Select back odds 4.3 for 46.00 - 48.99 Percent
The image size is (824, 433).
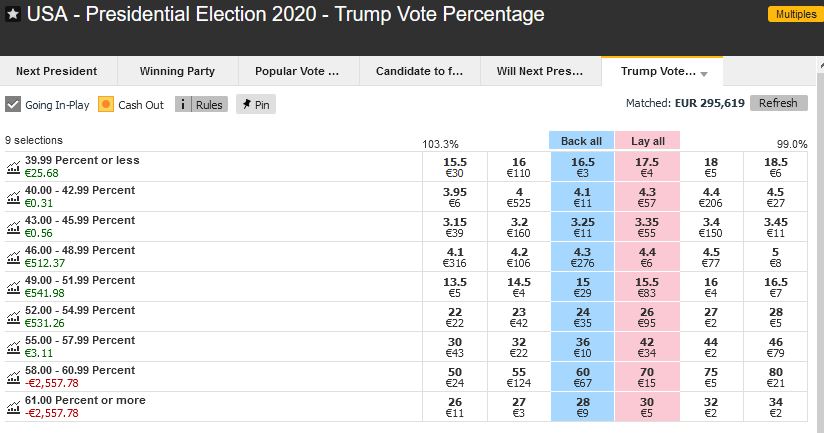point(581,257)
